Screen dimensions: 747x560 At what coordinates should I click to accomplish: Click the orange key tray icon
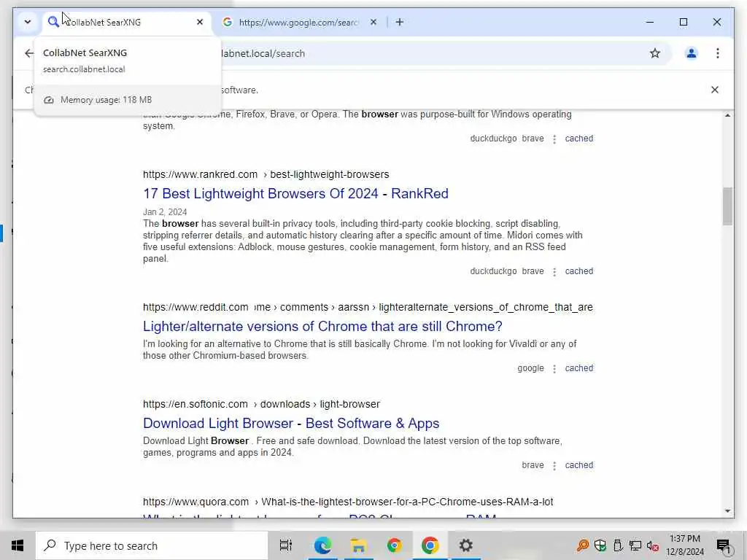click(x=583, y=545)
